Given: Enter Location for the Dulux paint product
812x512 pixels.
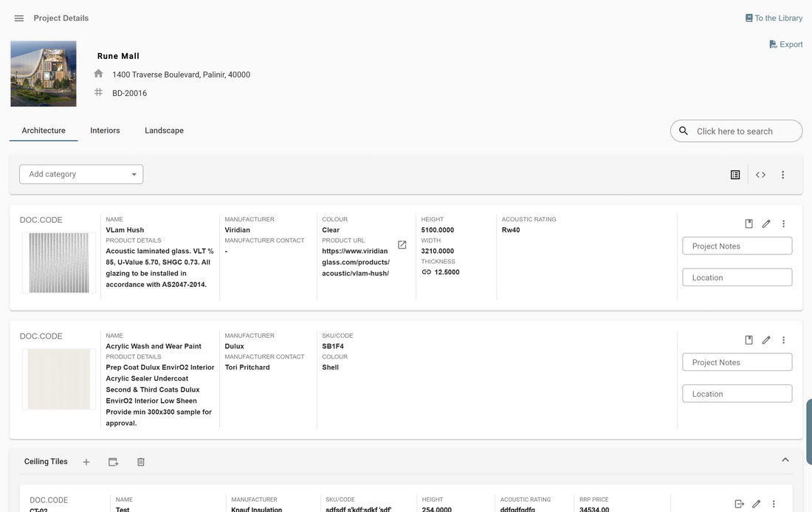Looking at the screenshot, I should point(737,393).
